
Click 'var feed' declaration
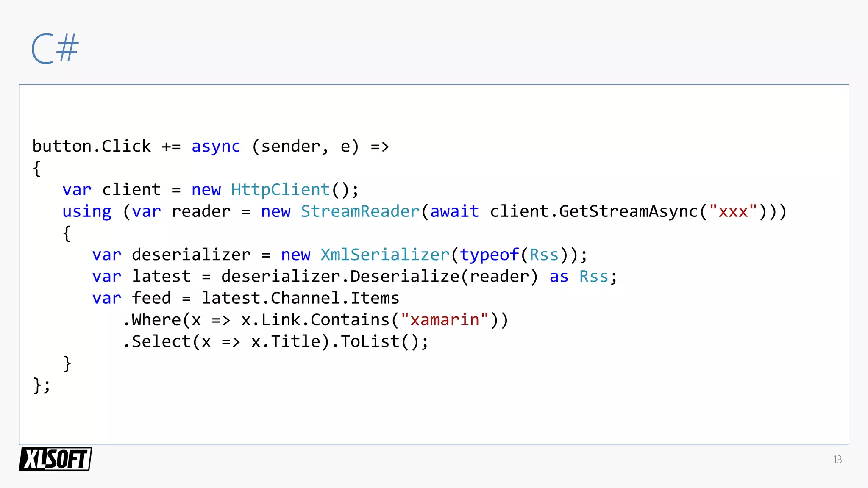click(132, 298)
